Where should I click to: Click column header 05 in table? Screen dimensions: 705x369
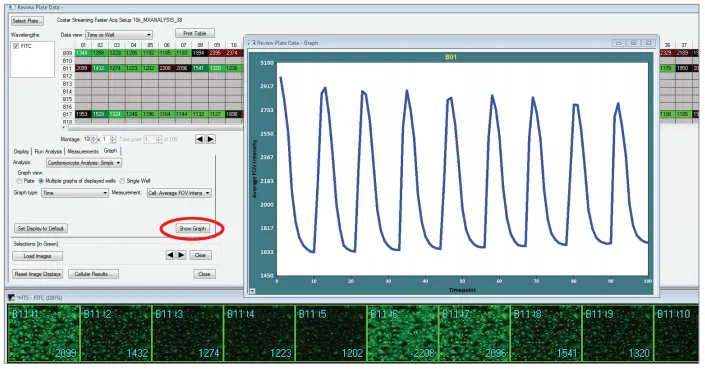[x=150, y=45]
